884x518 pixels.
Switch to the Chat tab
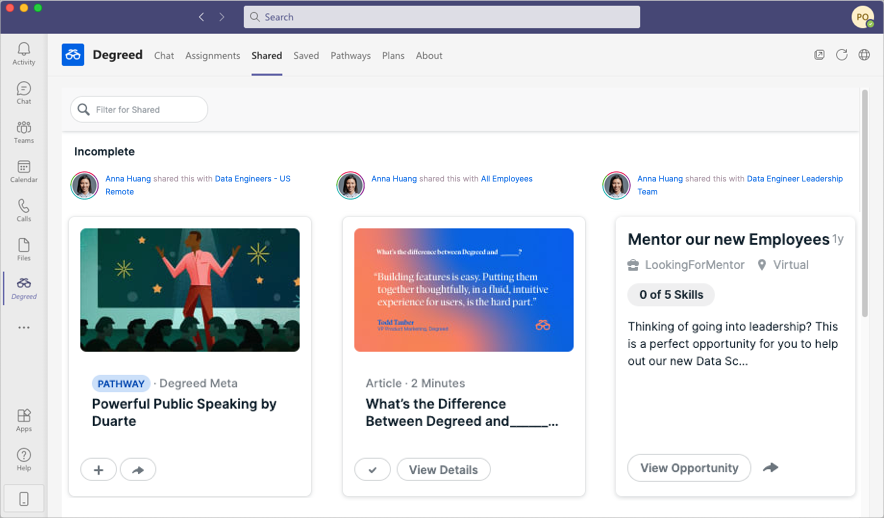[164, 55]
